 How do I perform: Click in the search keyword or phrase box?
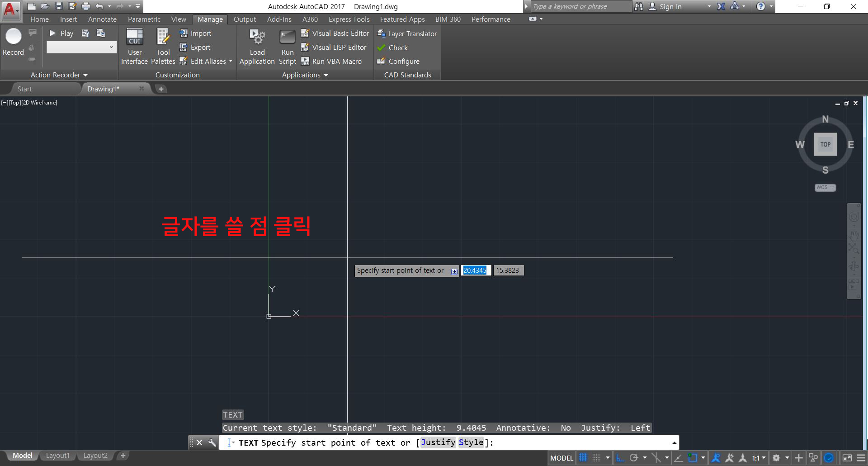click(x=581, y=6)
